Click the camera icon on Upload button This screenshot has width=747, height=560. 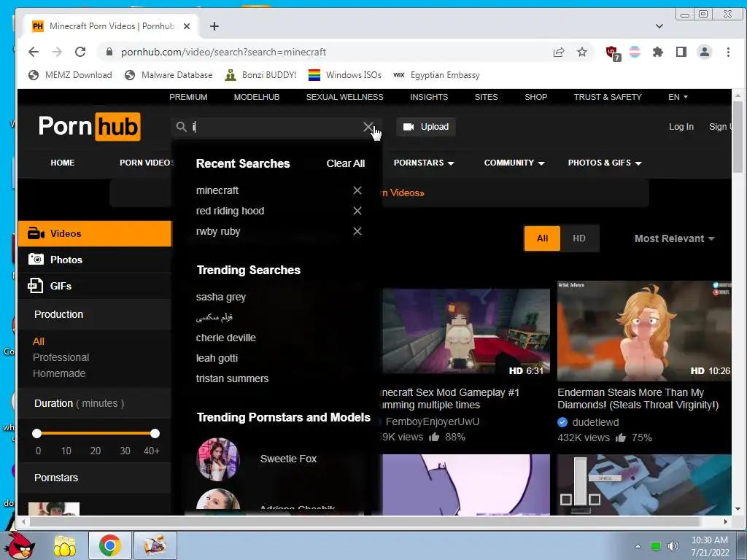tap(409, 127)
